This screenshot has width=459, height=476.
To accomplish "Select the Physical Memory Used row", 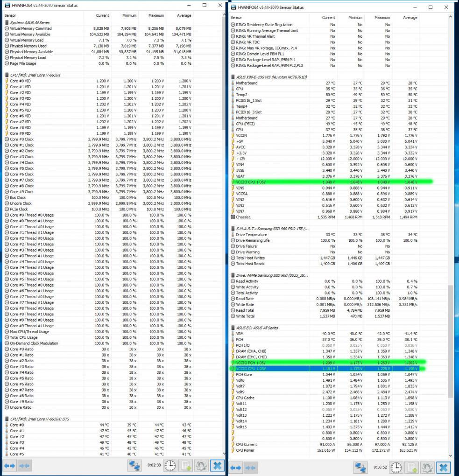I will click(x=99, y=46).
